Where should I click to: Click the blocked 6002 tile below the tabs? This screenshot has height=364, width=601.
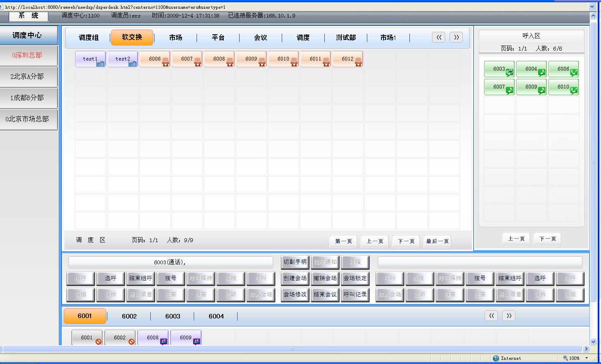tap(120, 338)
